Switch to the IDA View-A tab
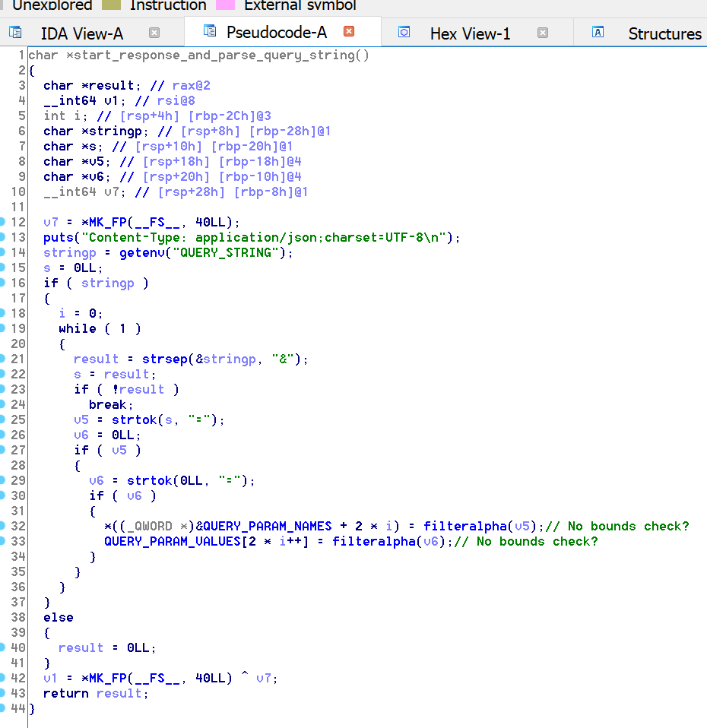The image size is (707, 728). (x=82, y=33)
